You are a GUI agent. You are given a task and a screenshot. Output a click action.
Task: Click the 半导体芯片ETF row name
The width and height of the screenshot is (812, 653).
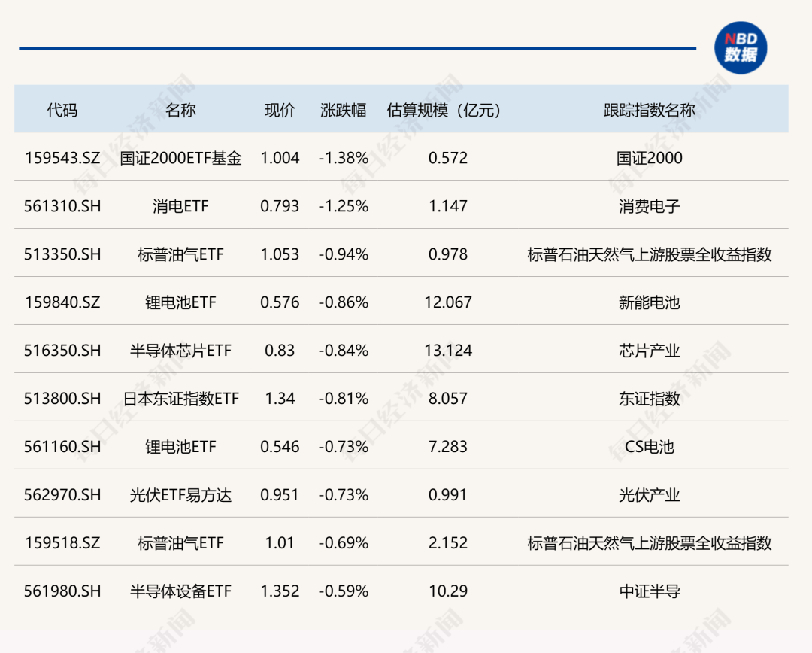pos(180,351)
